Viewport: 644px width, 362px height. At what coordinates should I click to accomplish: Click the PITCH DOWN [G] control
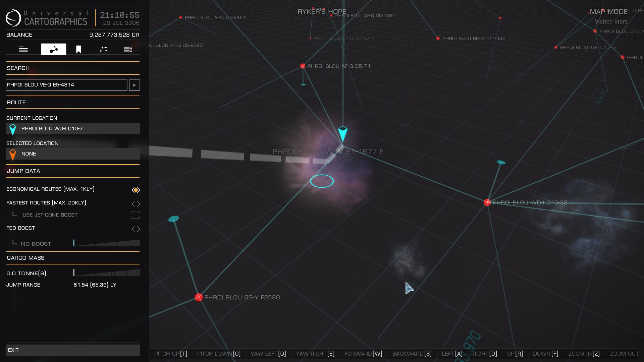click(219, 354)
